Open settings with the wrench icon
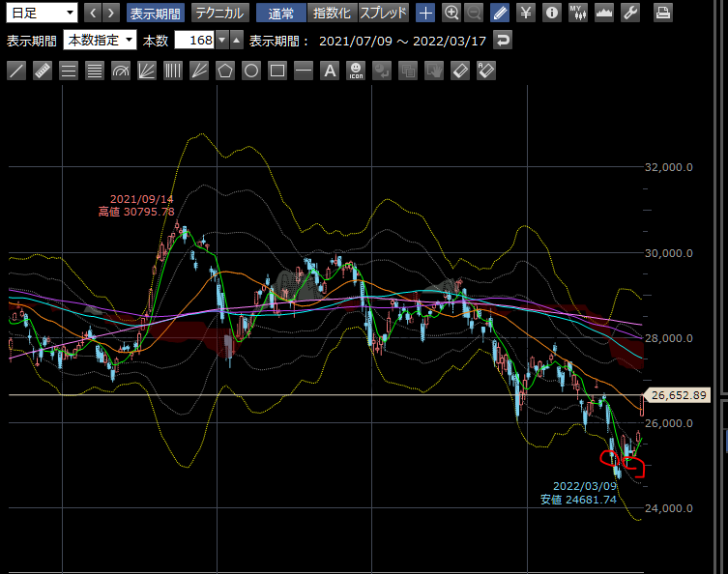This screenshot has width=728, height=574. point(630,13)
